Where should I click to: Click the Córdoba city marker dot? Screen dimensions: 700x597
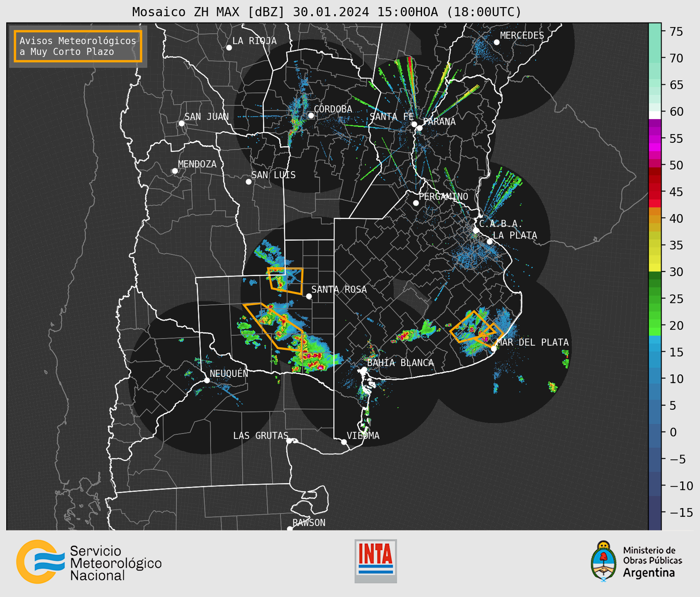311,115
